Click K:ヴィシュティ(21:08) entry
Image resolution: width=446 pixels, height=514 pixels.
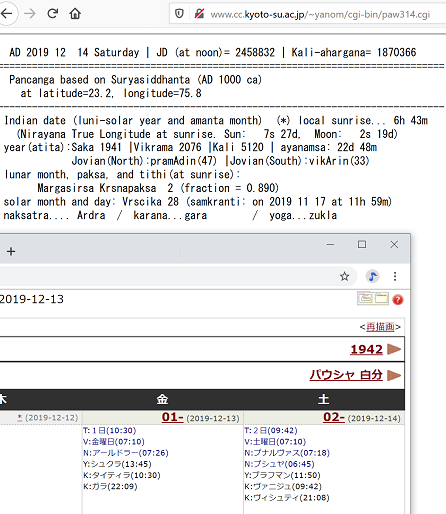coord(287,498)
